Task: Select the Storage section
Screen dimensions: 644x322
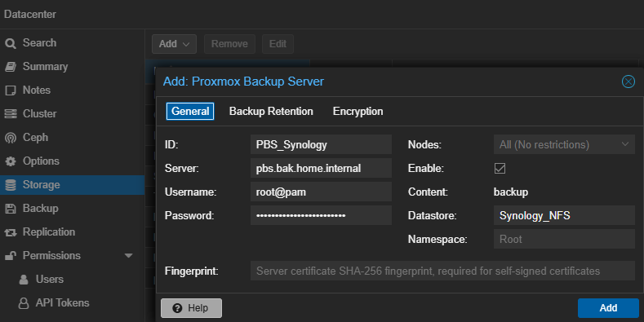Action: pyautogui.click(x=73, y=185)
